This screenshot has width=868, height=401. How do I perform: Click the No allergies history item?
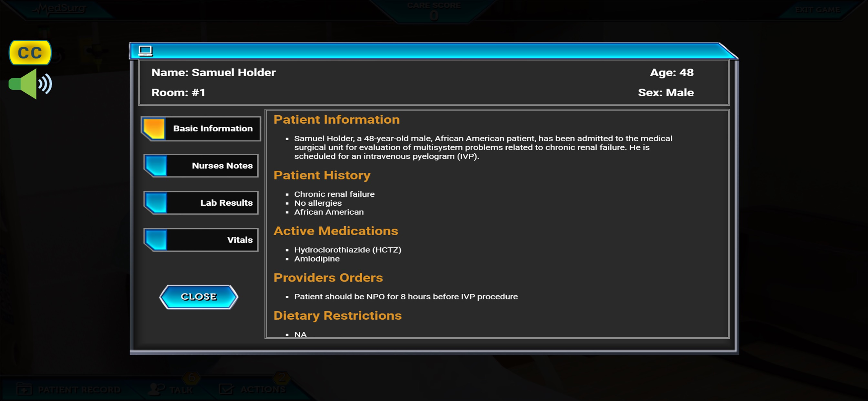(x=318, y=203)
